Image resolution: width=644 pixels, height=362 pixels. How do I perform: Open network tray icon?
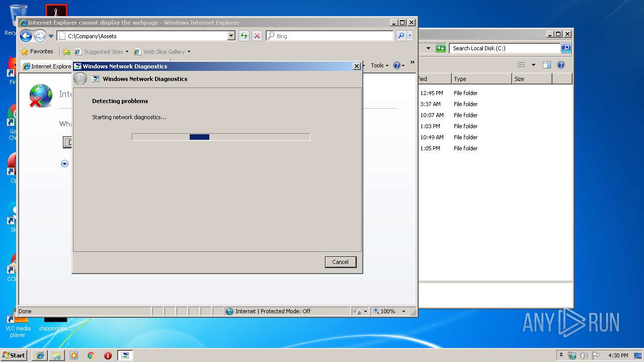tap(572, 355)
